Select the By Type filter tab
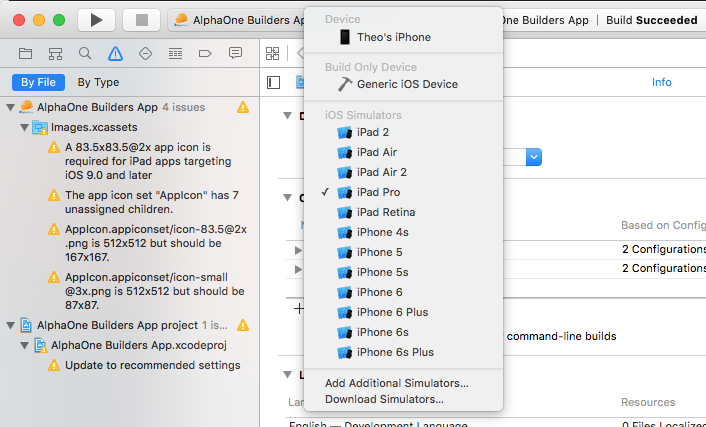Viewport: 706px width, 427px height. [x=98, y=82]
